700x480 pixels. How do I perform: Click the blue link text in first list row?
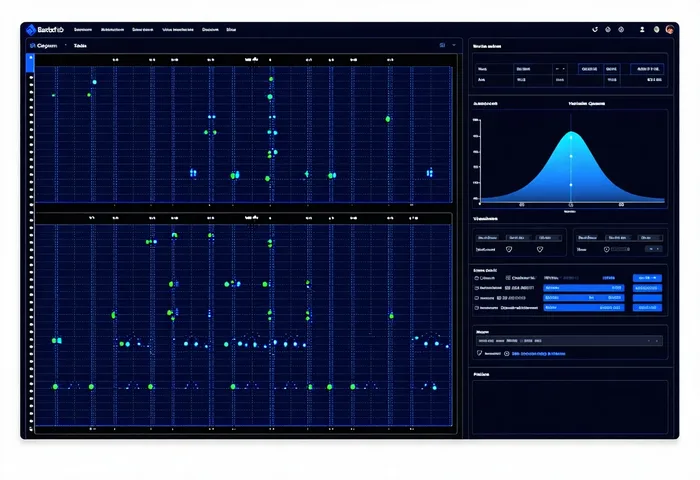pos(608,278)
